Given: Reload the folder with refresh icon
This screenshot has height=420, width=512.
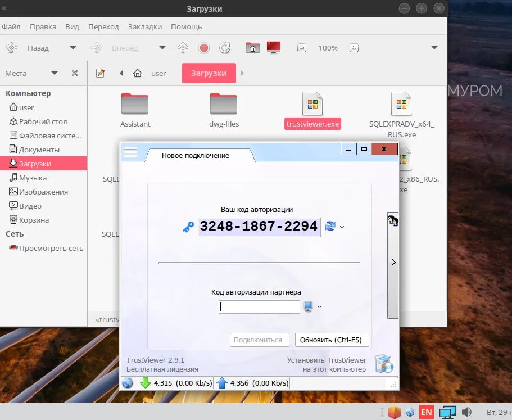Looking at the screenshot, I should point(225,48).
